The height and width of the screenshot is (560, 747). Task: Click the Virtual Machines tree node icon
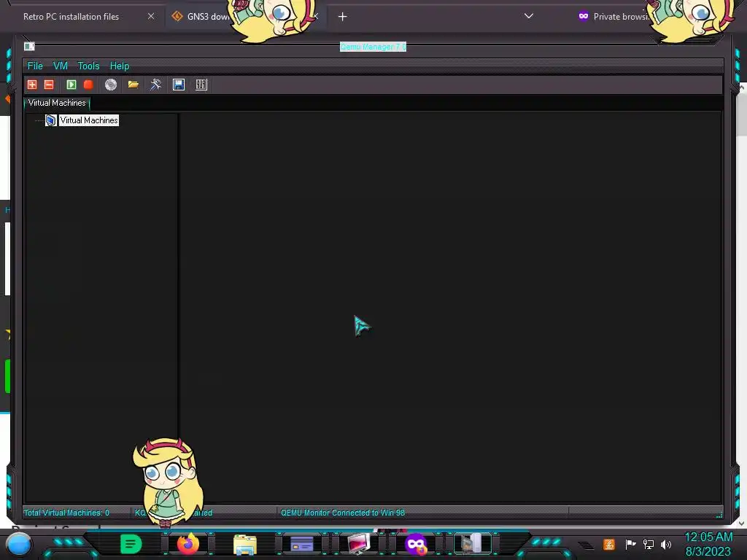pos(51,120)
